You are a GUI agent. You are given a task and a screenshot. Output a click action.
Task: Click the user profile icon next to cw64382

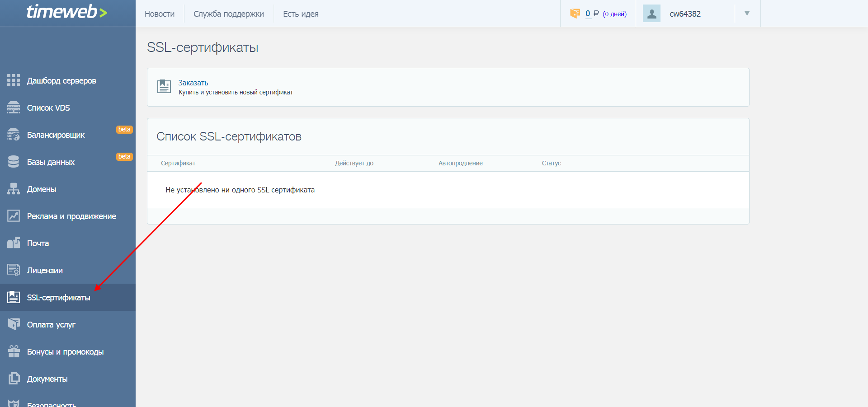651,13
